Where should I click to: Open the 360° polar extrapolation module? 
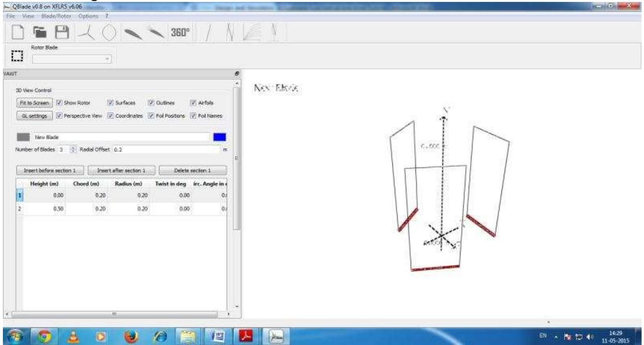(x=181, y=33)
